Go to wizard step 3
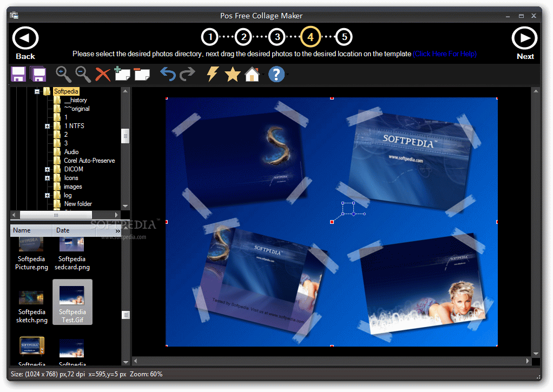Screen dimensions: 553x392 (x=277, y=37)
